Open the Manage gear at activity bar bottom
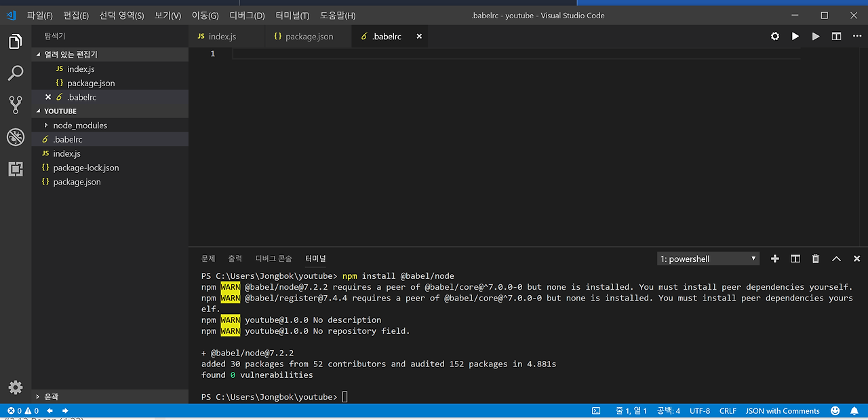The width and height of the screenshot is (868, 420). tap(16, 387)
